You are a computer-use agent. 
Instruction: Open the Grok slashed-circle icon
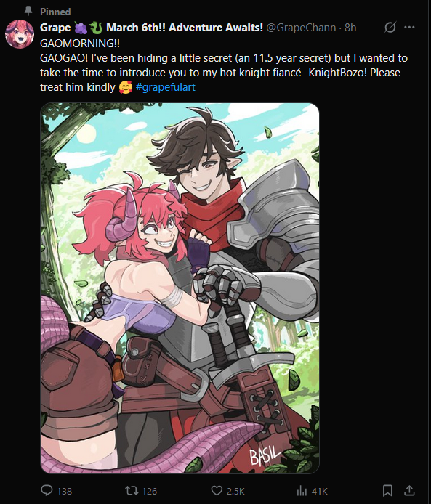390,28
